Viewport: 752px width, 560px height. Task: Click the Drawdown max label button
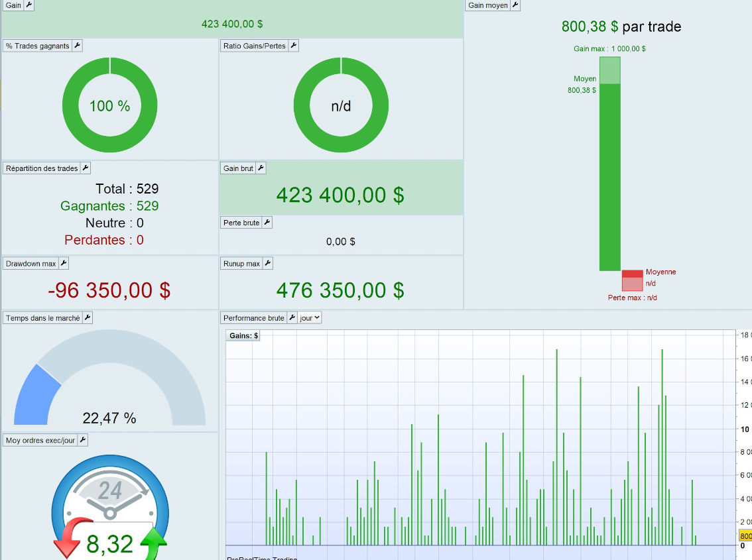click(31, 264)
